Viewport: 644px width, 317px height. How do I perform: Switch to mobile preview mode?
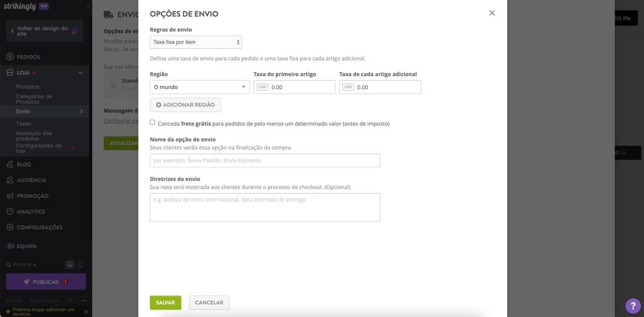pos(80,264)
